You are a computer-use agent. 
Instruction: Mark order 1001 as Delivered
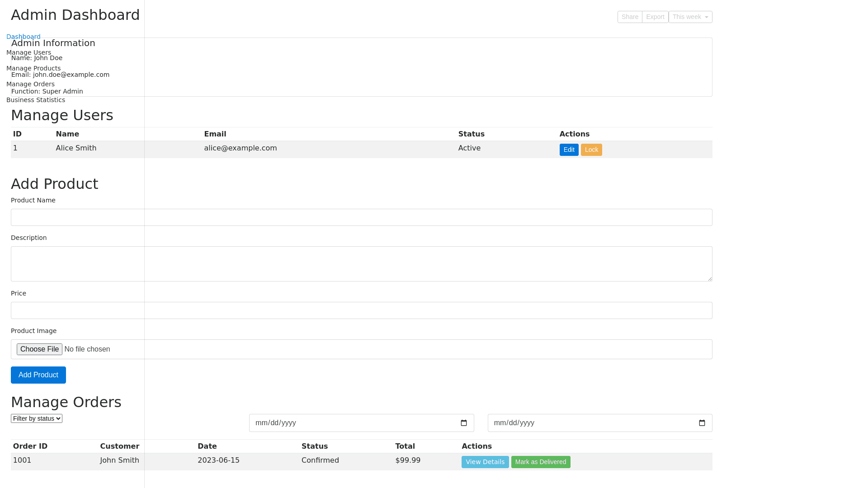(x=541, y=462)
